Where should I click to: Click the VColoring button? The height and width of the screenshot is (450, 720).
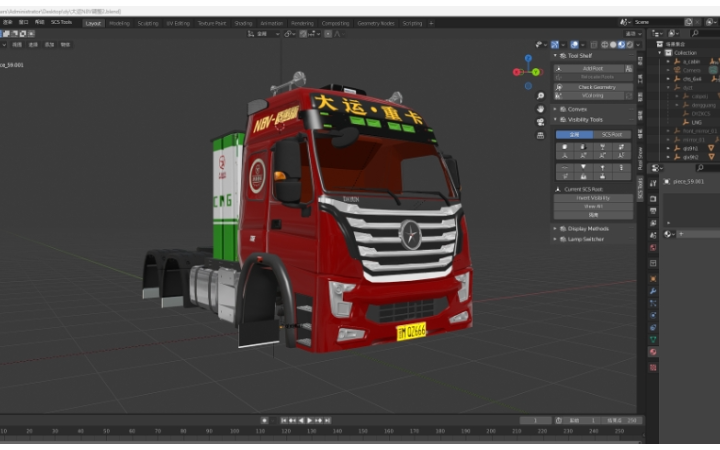tap(589, 96)
